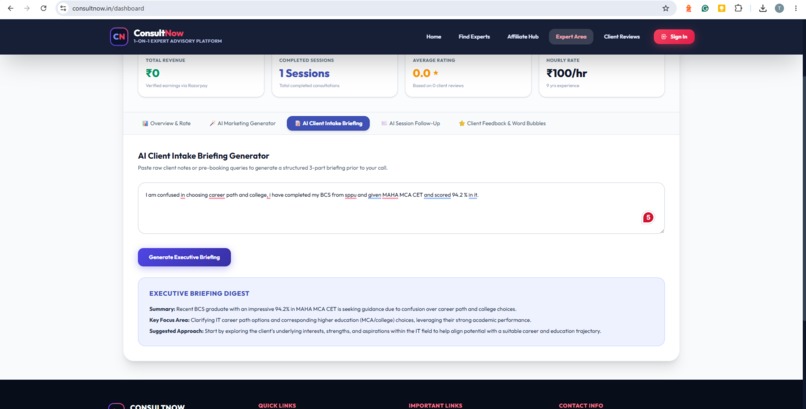
Task: Click the Suggested Approach line
Action: 375,331
